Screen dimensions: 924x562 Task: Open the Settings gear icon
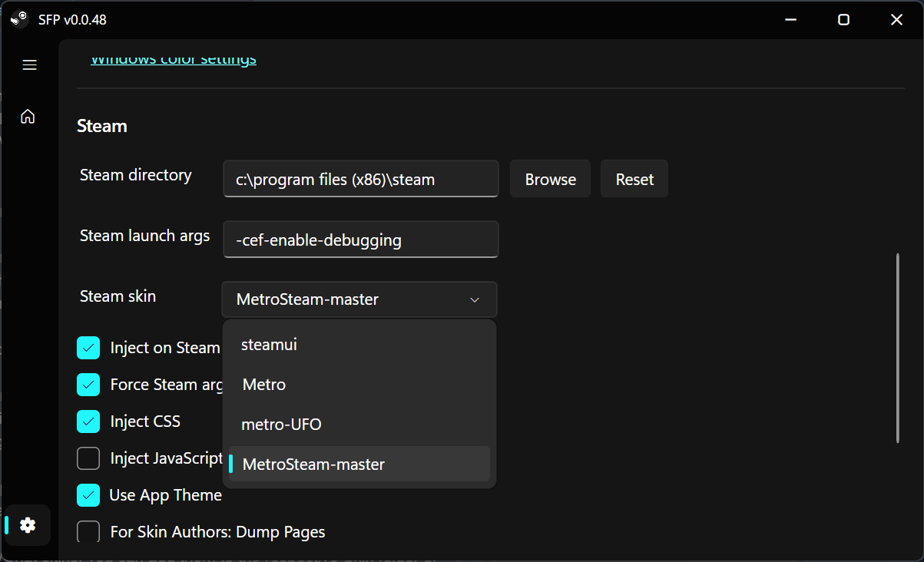tap(28, 525)
